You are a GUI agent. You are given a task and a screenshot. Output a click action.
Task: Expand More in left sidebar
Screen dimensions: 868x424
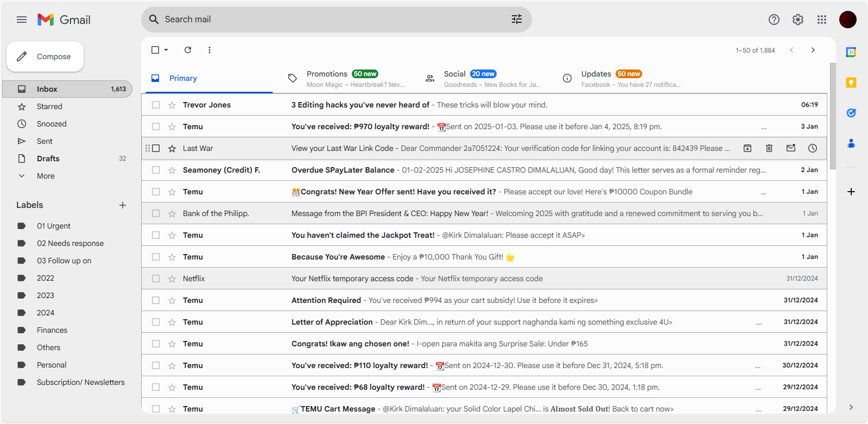point(46,176)
